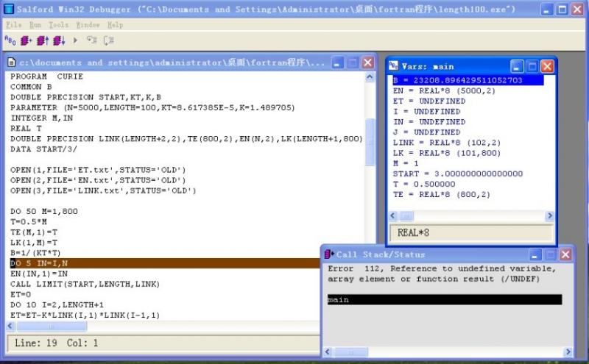Select variable B = 23208.896429511052703
The image size is (589, 364).
pos(468,80)
